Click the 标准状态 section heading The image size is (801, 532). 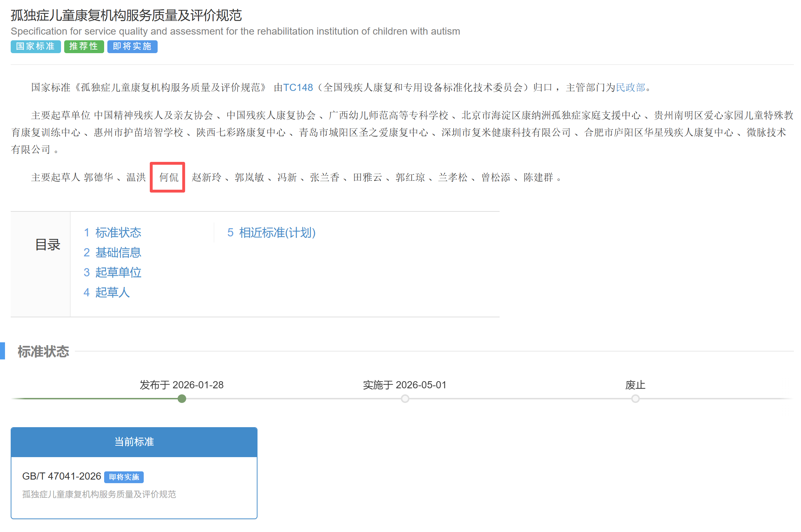pyautogui.click(x=44, y=352)
